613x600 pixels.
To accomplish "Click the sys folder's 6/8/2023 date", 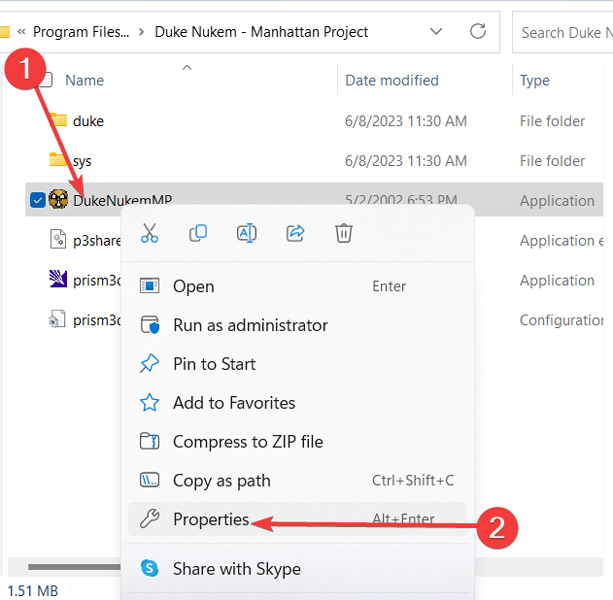I will pos(406,161).
